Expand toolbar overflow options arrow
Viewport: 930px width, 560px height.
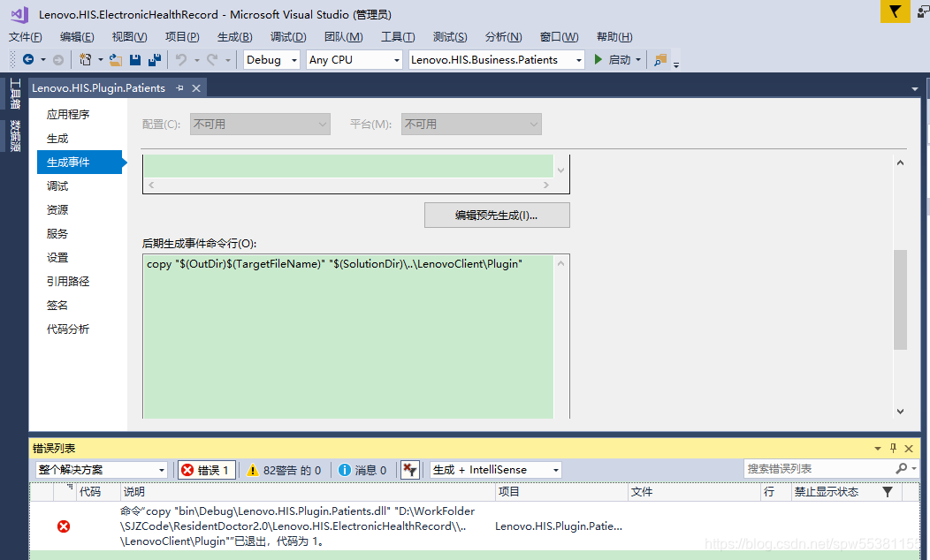676,64
